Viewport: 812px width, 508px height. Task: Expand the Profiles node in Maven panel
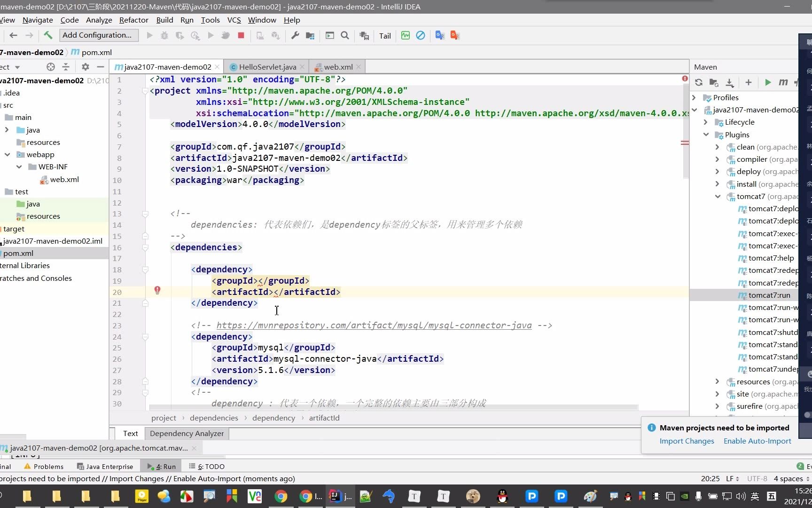pos(694,97)
